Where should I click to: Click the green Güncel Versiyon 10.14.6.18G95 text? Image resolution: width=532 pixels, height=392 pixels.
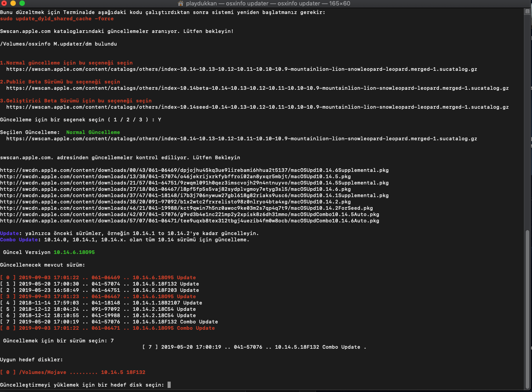(74, 252)
